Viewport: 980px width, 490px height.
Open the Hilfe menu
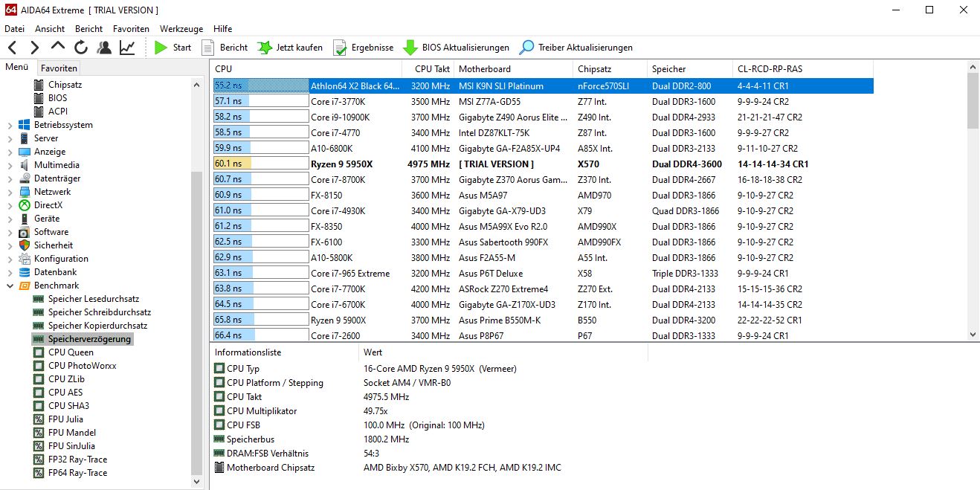coord(223,29)
